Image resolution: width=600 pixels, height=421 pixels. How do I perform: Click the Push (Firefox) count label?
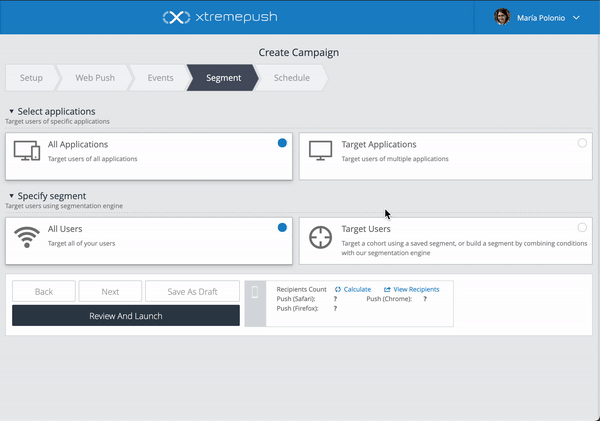click(297, 308)
